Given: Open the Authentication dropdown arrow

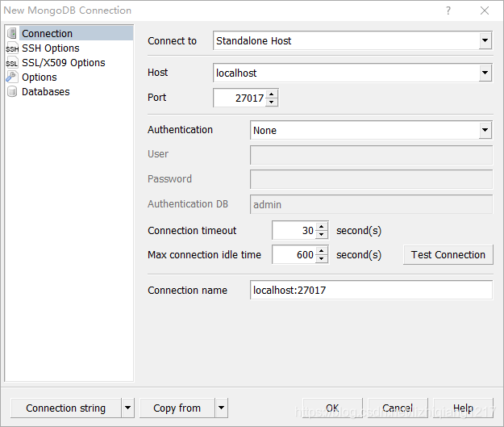Looking at the screenshot, I should point(485,130).
